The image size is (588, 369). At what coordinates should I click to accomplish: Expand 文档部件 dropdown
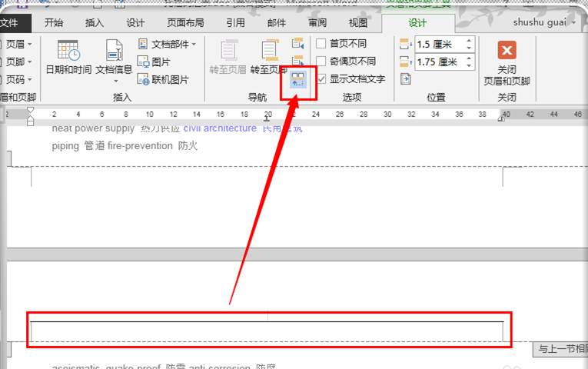(168, 44)
